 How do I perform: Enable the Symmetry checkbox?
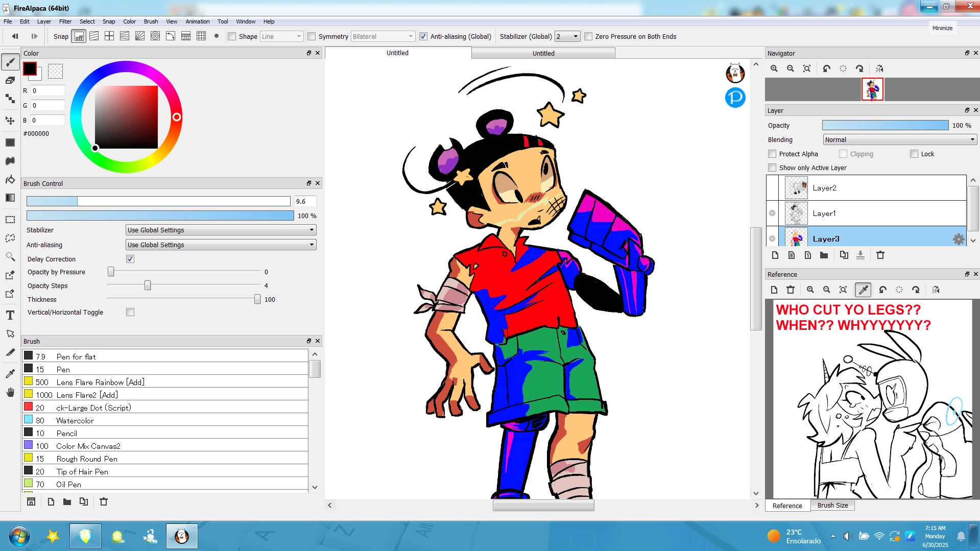coord(312,36)
